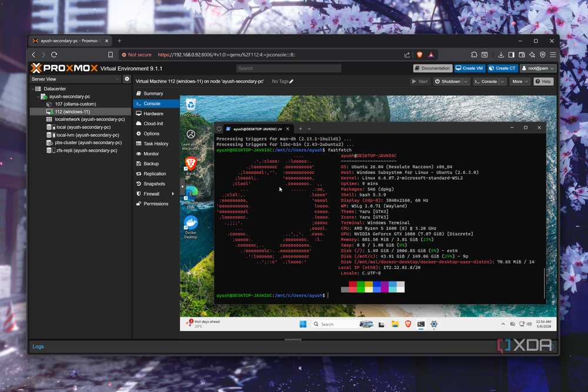Open Microsoft Edge shortcut on VM desktop
Viewport: 588px width, 392px height.
point(191,197)
